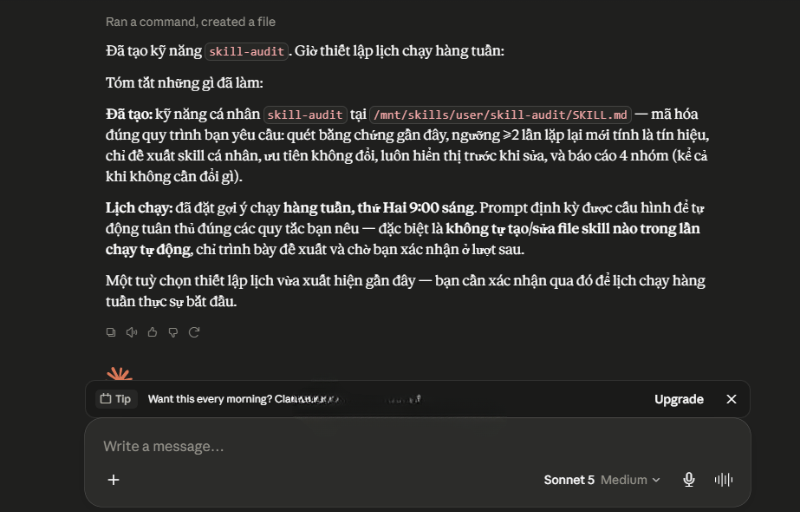Start dictation with the microphone icon
800x512 pixels.
pos(689,480)
